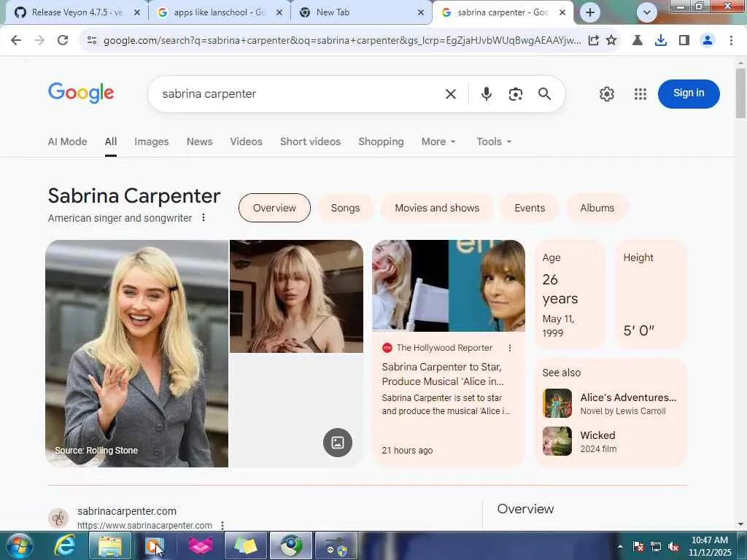The height and width of the screenshot is (560, 747).
Task: Click the share page icon in address bar
Action: point(594,41)
